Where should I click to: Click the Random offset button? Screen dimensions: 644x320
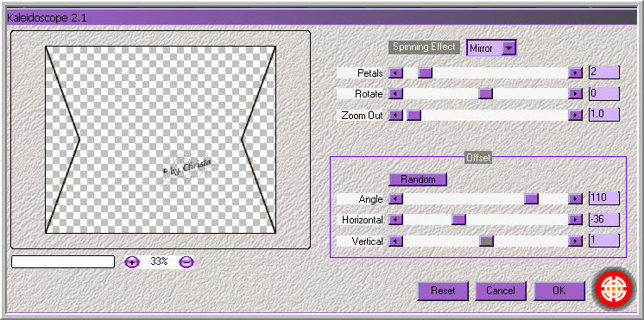418,179
